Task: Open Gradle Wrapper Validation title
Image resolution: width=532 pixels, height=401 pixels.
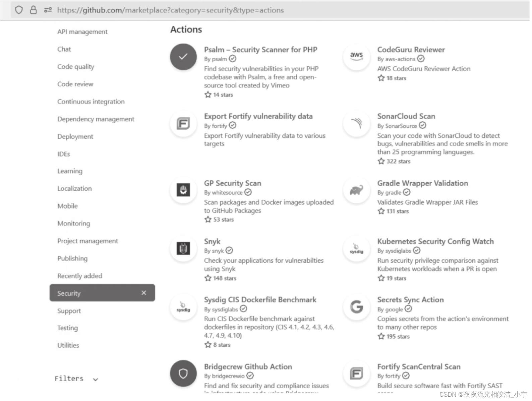Action: pyautogui.click(x=423, y=183)
